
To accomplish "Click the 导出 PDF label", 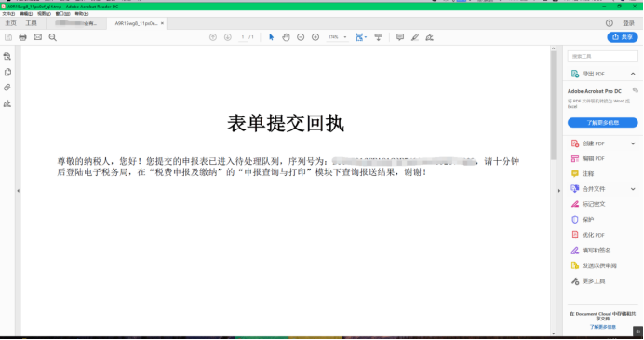I will tap(593, 74).
